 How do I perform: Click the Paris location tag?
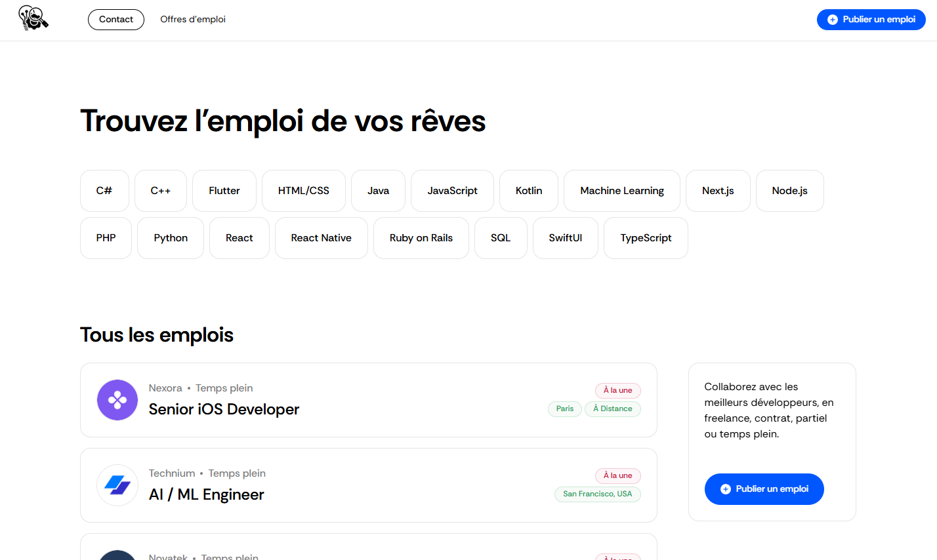click(x=565, y=409)
